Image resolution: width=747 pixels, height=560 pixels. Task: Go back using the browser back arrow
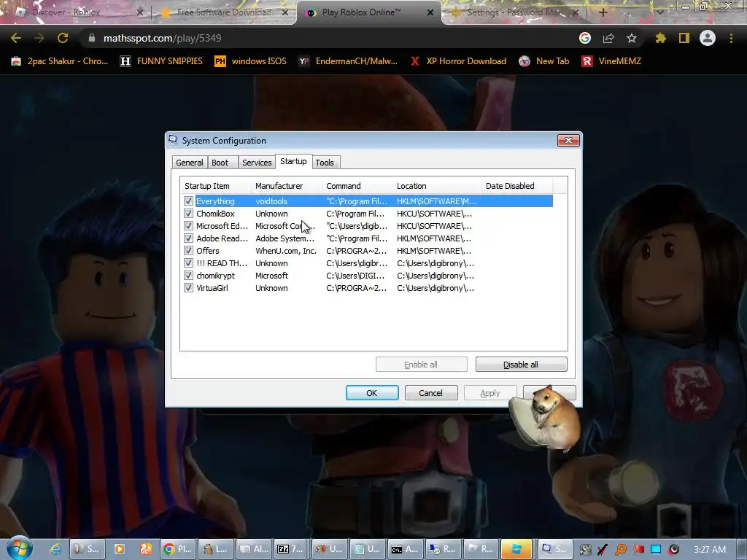tap(16, 38)
